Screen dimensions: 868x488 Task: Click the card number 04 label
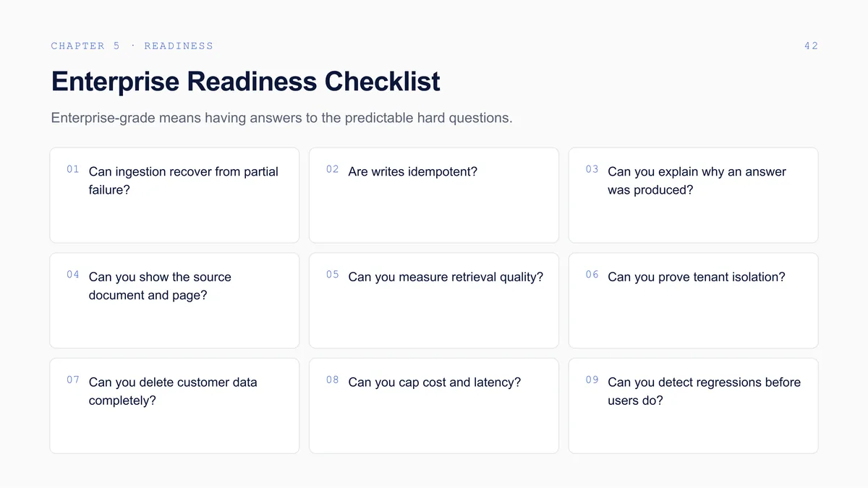click(73, 275)
